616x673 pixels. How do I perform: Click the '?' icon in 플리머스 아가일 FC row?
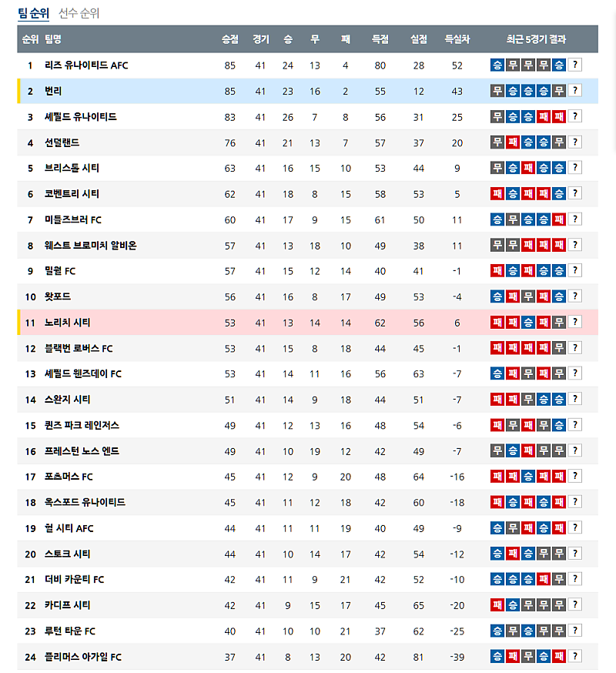pos(575,657)
